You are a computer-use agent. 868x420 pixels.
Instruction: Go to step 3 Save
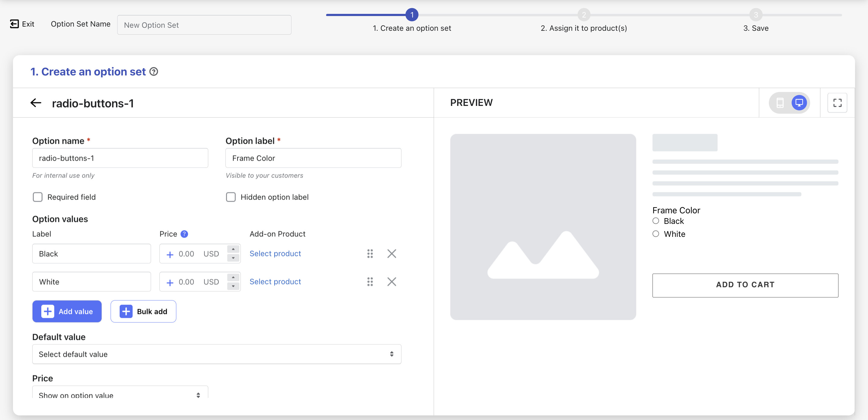coord(756,15)
